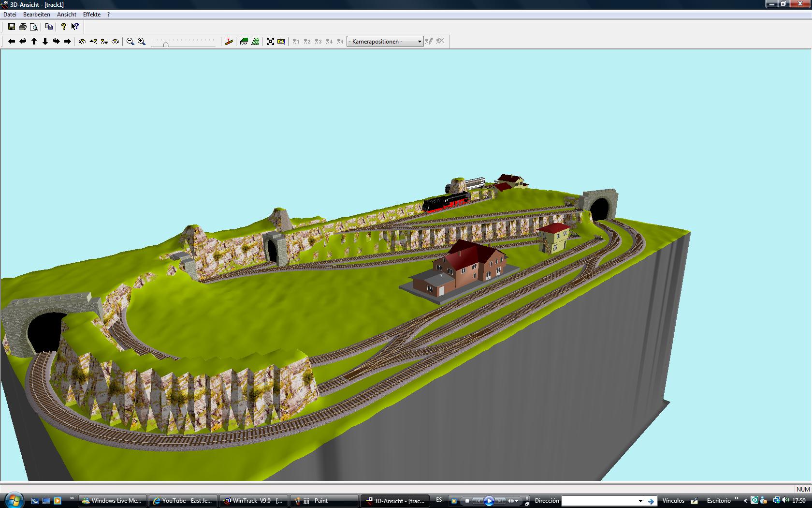Switch to WinTrack V9.0 taskbar button
The height and width of the screenshot is (508, 812).
click(x=254, y=501)
